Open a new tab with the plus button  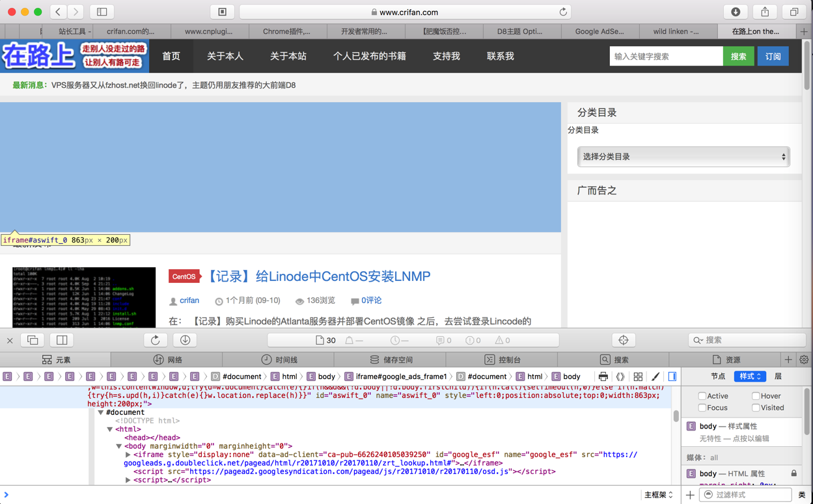point(804,31)
